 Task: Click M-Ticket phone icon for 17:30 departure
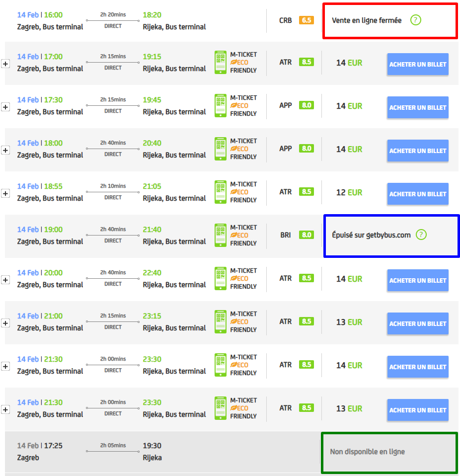(220, 105)
